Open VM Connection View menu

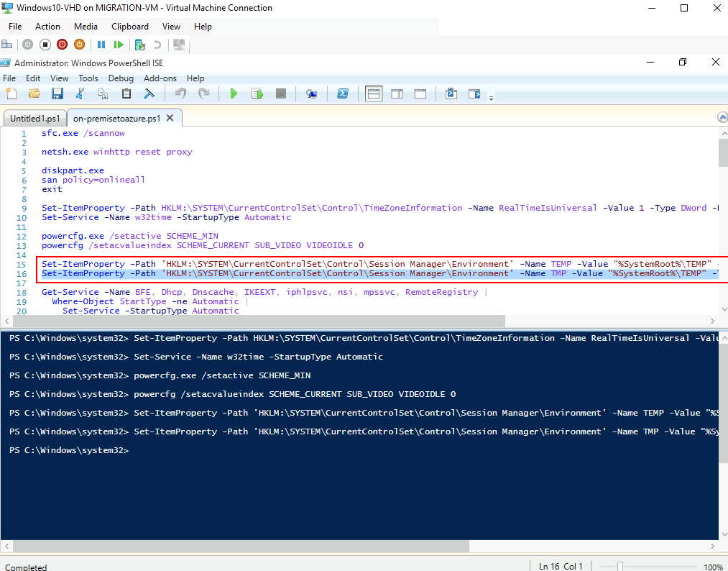171,27
